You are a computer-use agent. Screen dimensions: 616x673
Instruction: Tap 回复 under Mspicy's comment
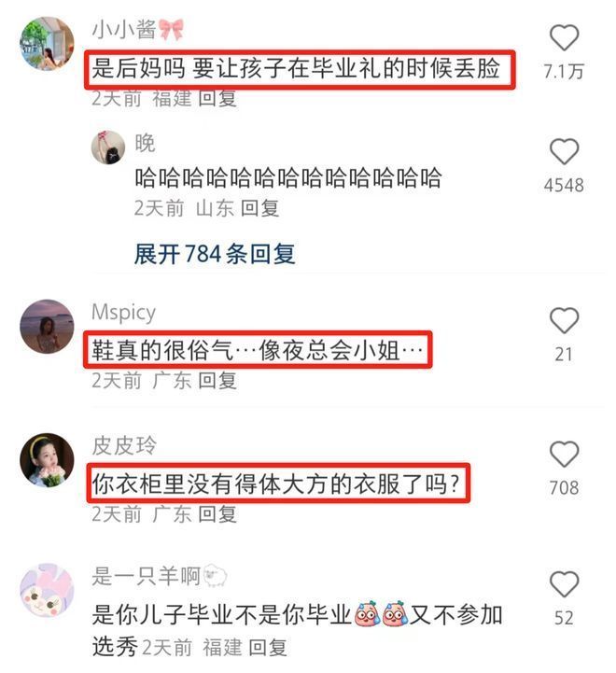[217, 380]
